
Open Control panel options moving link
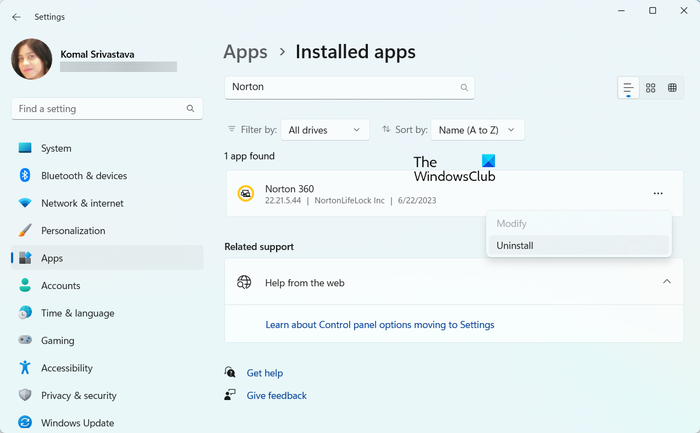(x=379, y=325)
